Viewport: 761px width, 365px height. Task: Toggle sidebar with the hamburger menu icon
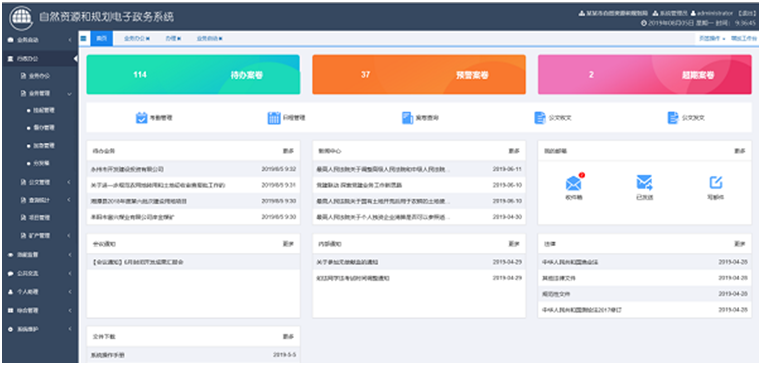point(83,38)
